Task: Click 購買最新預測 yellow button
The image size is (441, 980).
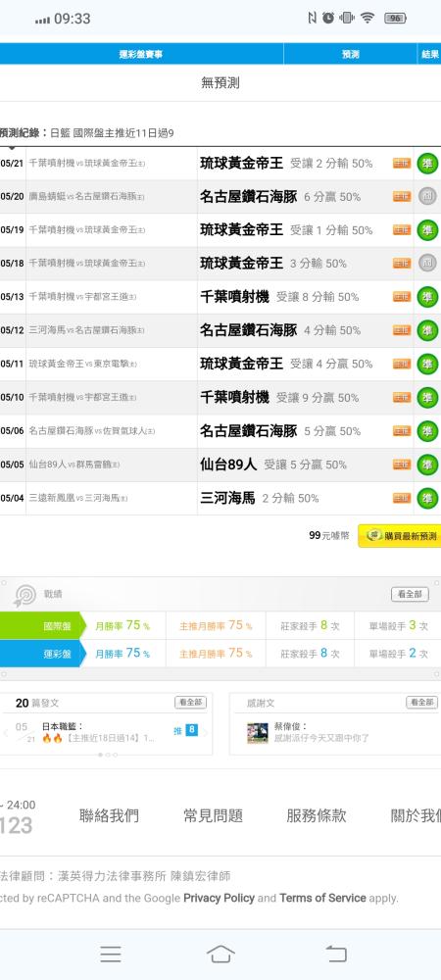Action: (400, 536)
